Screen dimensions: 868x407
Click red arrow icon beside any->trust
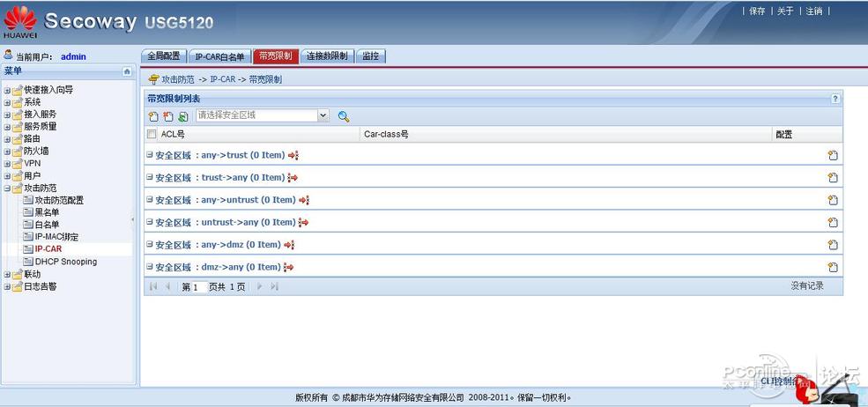[x=293, y=156]
